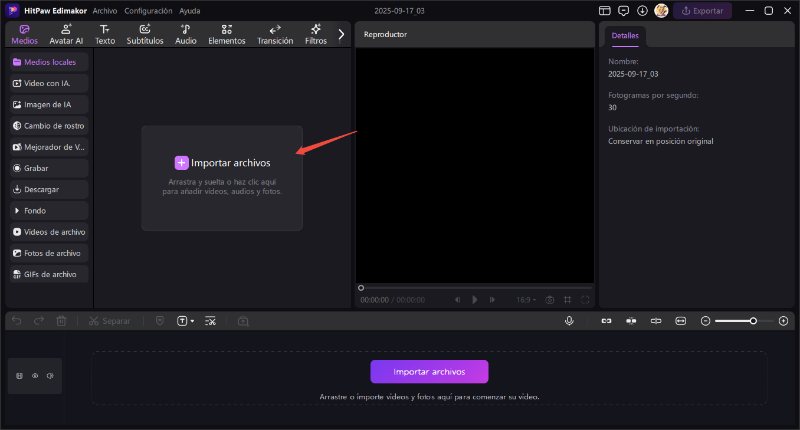
Task: Select the Detalles tab
Action: tap(625, 36)
